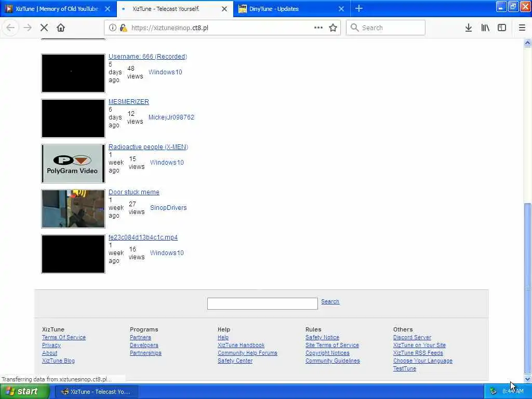This screenshot has height=399, width=532.
Task: Click the PolyGram Video thumbnail
Action: 73,163
